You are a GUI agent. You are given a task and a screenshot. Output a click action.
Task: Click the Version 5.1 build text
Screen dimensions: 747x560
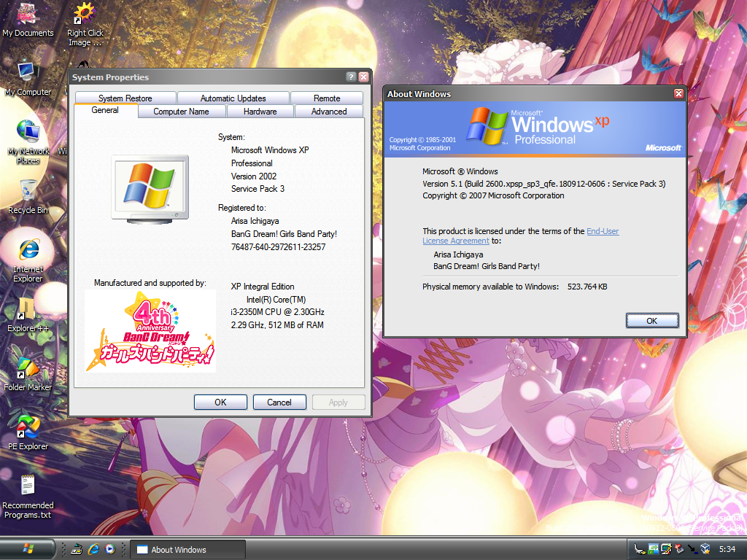544,184
